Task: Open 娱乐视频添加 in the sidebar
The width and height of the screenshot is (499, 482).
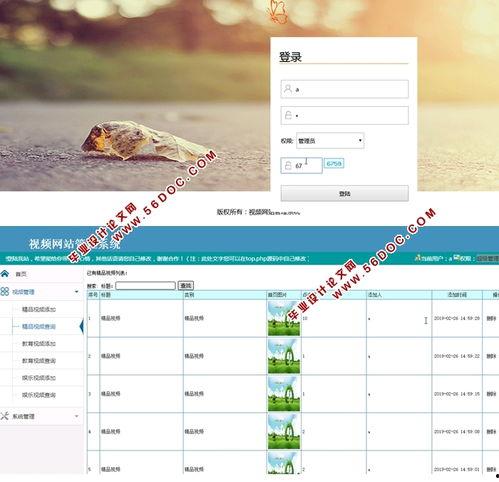Action: [39, 378]
